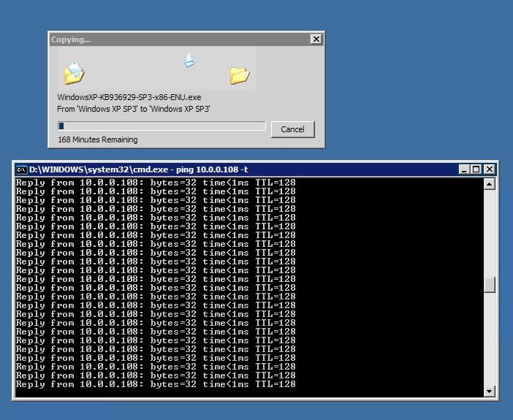Click the From 'Windows XP SP3' path text
The height and width of the screenshot is (420, 513).
[x=134, y=109]
